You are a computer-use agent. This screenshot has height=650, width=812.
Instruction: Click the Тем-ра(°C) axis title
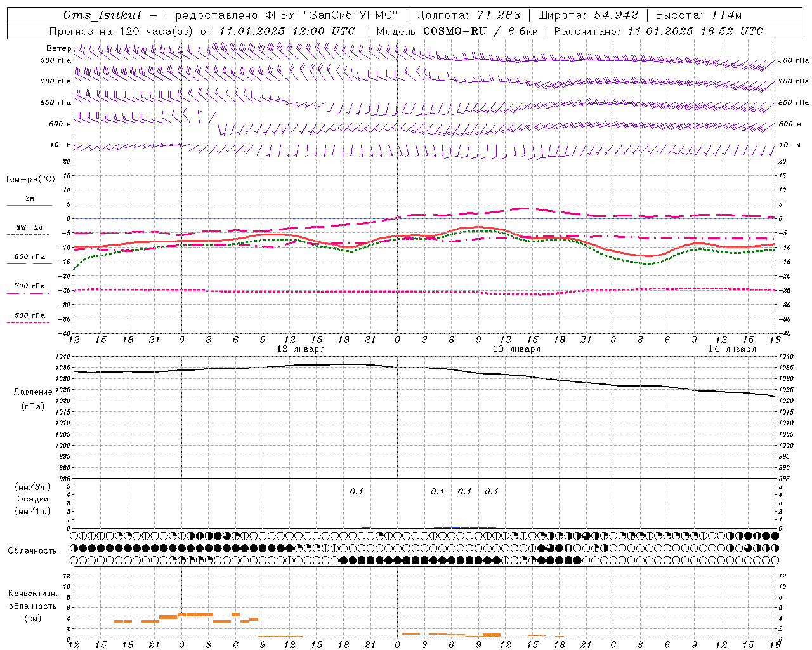30,180
